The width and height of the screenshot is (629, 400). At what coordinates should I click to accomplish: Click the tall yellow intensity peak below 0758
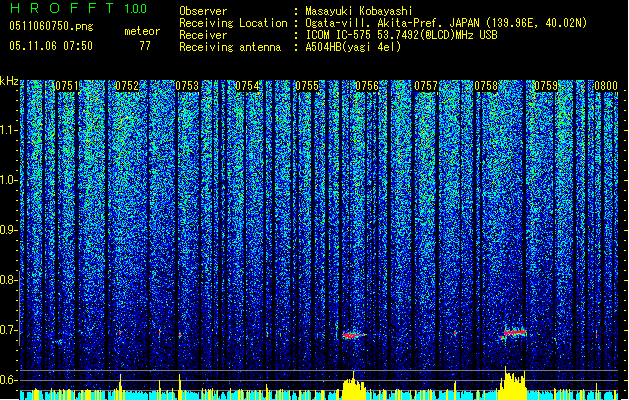(x=513, y=383)
